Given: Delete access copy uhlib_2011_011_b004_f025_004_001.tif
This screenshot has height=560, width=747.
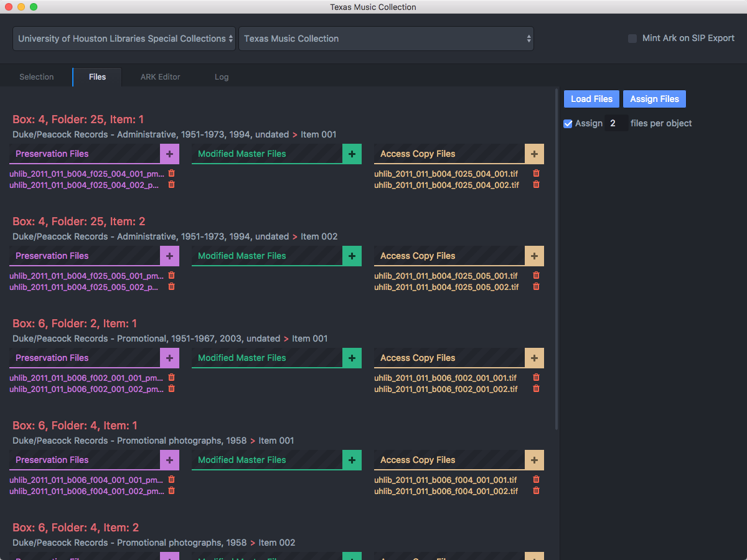Looking at the screenshot, I should [x=536, y=174].
